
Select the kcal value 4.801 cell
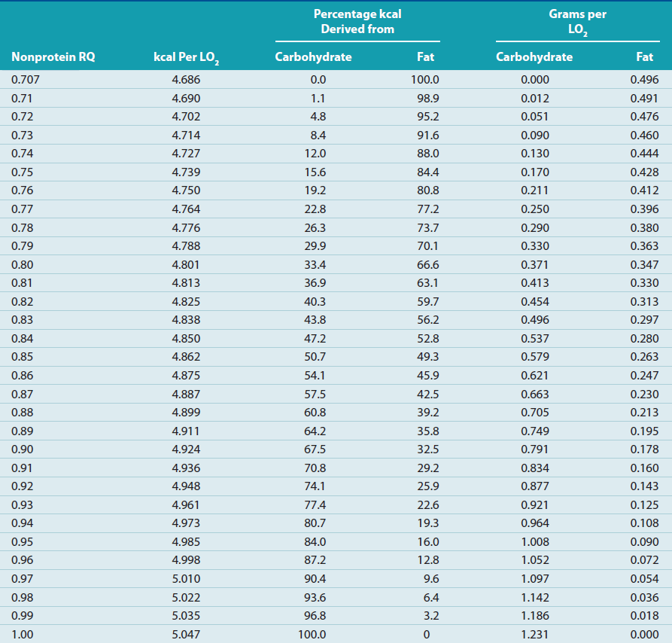click(x=186, y=265)
